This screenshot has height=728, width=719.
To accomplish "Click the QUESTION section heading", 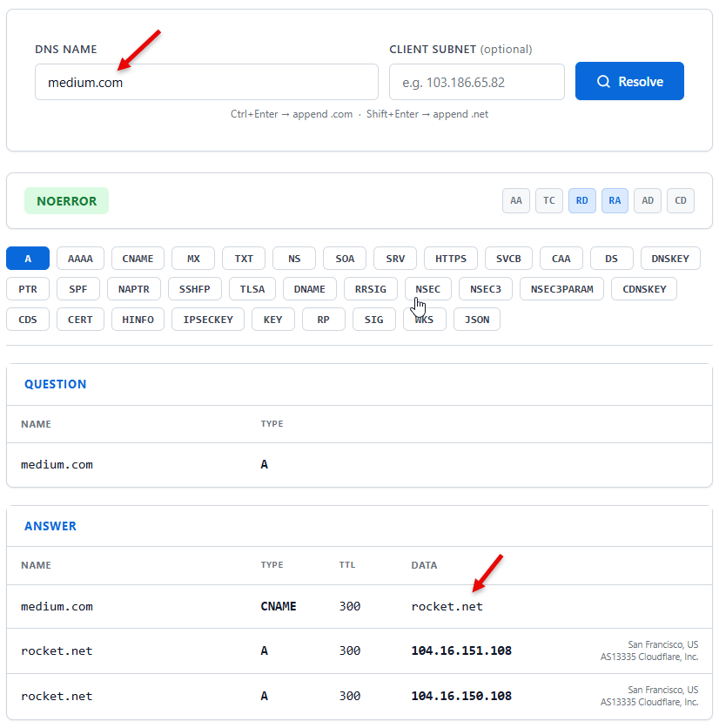I will [x=55, y=384].
